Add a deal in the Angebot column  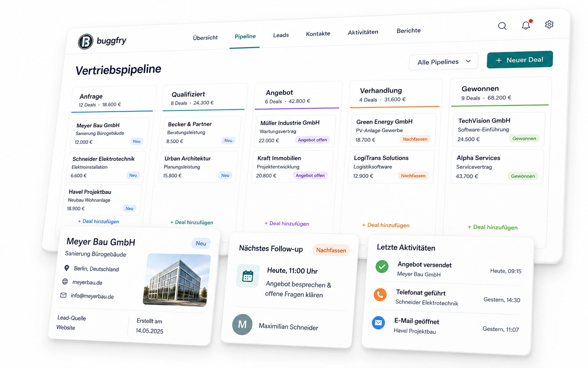pyautogui.click(x=287, y=224)
